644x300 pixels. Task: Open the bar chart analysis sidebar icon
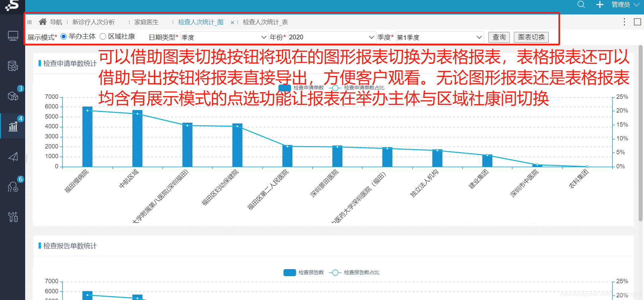(13, 126)
